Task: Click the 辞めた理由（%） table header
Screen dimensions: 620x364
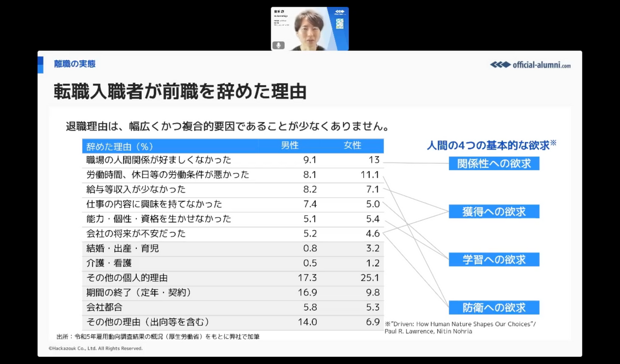Action: pyautogui.click(x=120, y=147)
